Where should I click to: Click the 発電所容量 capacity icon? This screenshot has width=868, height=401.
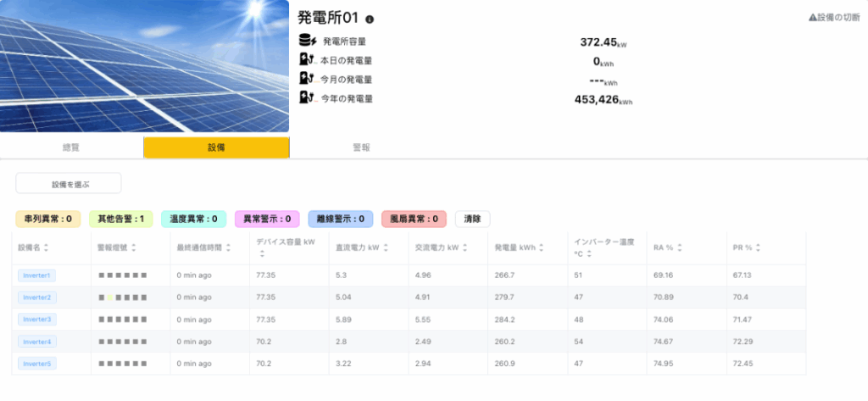click(307, 41)
